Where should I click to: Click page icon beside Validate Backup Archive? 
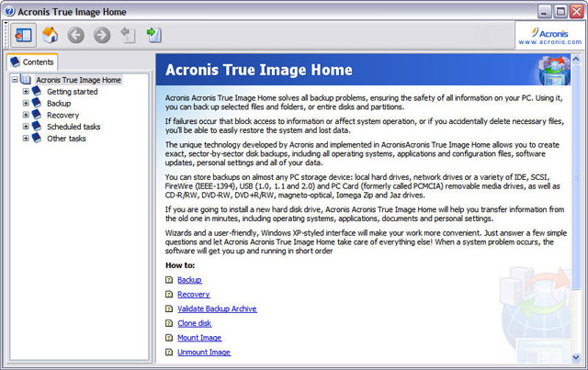click(169, 308)
